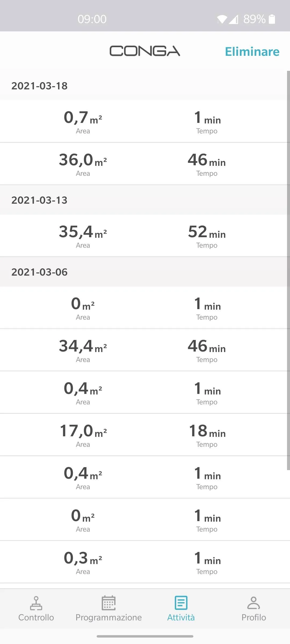Click the vertical scrollbar on the right
290x644 pixels.
click(288, 270)
